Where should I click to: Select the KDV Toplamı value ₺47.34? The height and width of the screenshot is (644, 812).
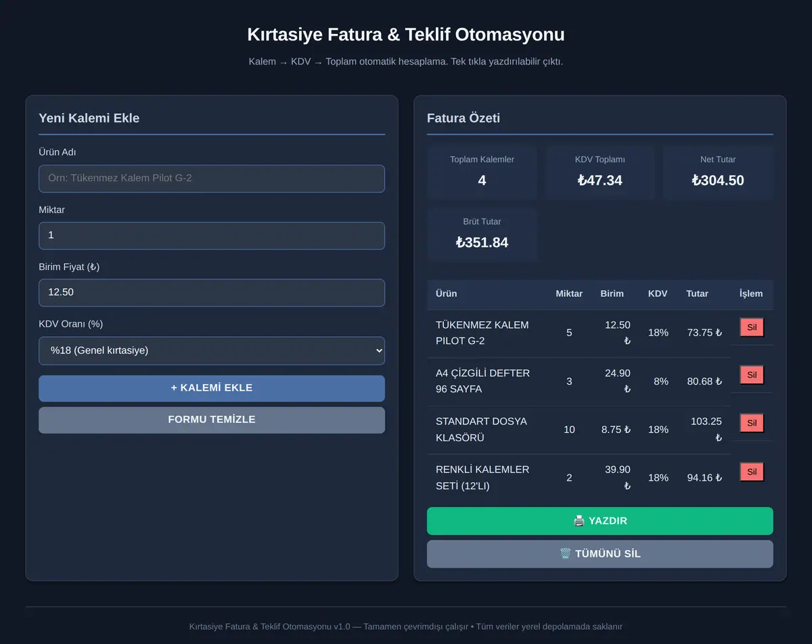click(600, 181)
